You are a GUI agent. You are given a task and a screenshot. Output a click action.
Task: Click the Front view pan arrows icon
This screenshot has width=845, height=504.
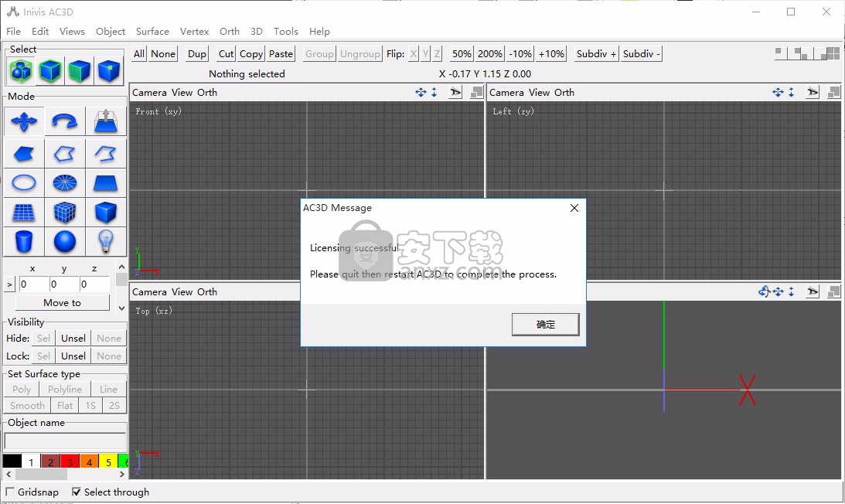pos(421,92)
